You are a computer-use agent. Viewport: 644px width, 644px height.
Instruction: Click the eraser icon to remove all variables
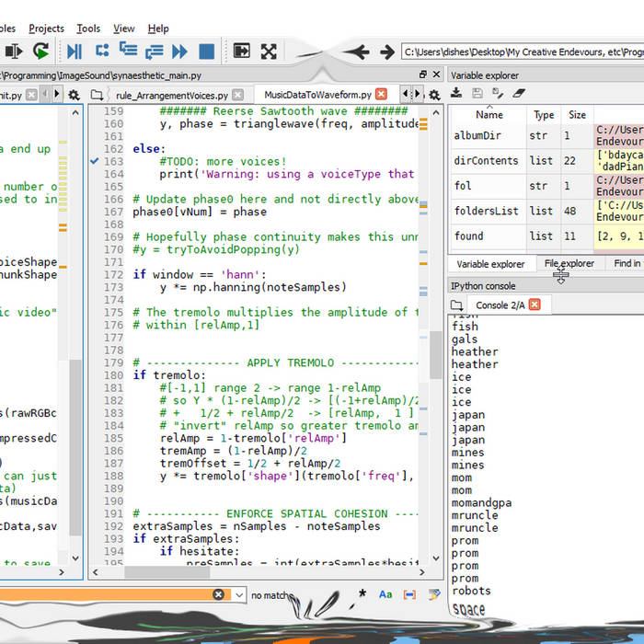point(519,93)
